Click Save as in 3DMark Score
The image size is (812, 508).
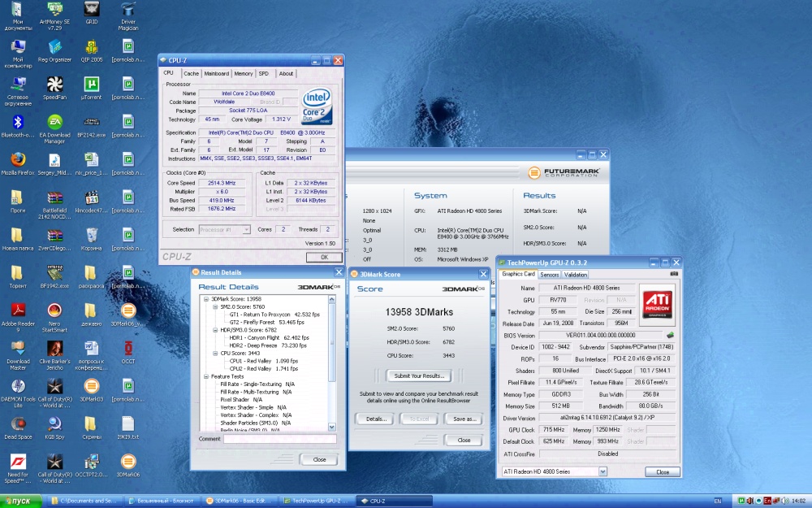(x=464, y=419)
